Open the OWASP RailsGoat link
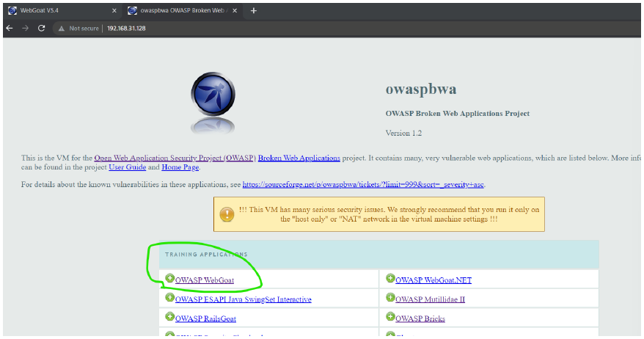The height and width of the screenshot is (339, 644). click(x=206, y=319)
